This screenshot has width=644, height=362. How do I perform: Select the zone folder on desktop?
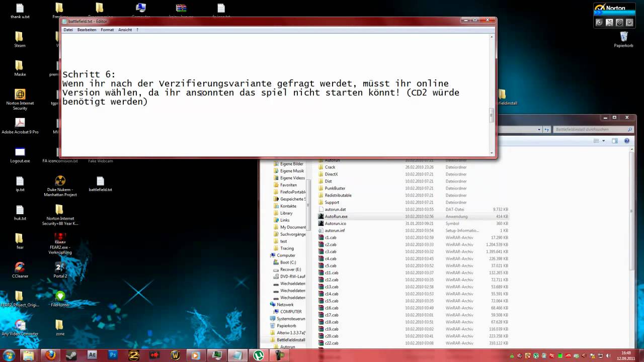(x=60, y=327)
